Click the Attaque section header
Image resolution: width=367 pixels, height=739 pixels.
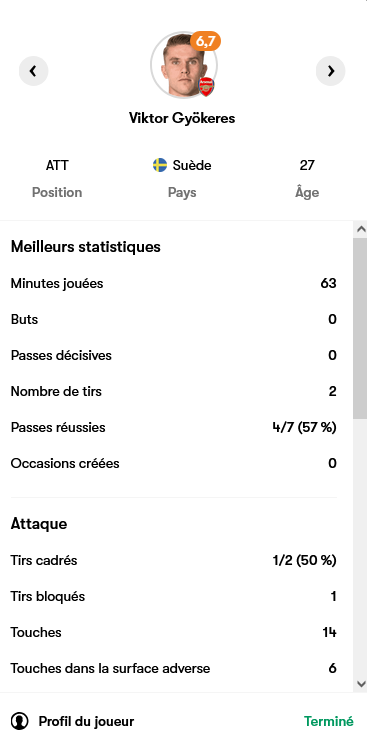(x=39, y=524)
